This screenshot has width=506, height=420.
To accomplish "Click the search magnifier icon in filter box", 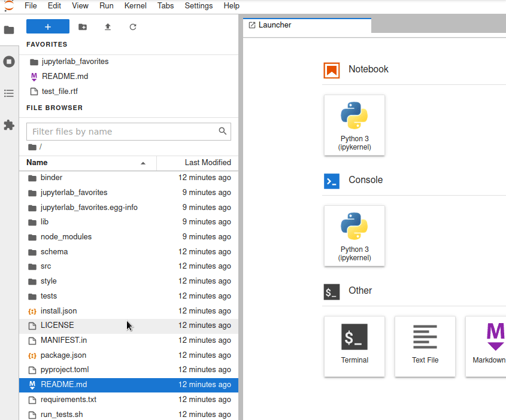I will pos(223,131).
